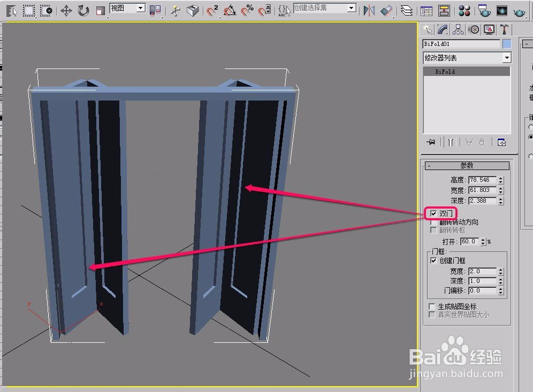
Task: Switch to the Modify panel tab
Action: coord(443,30)
